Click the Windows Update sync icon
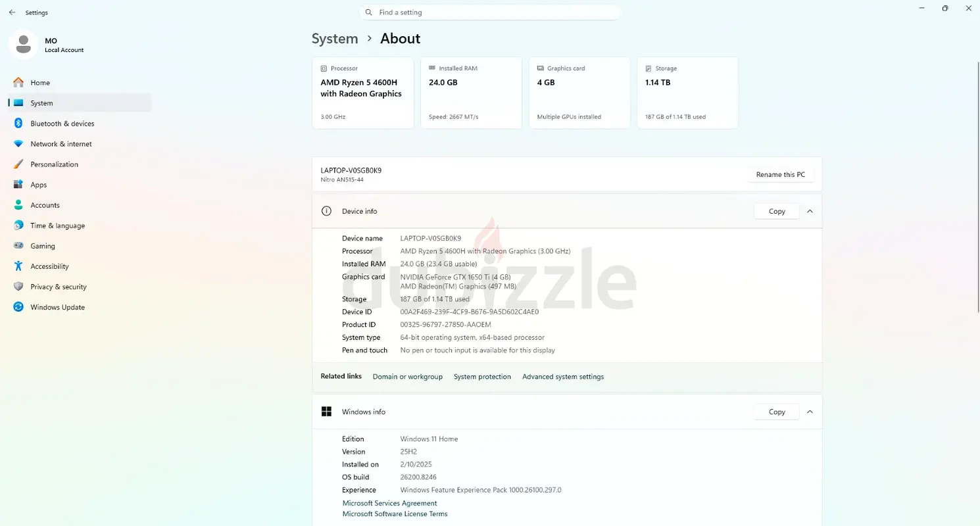 (18, 307)
